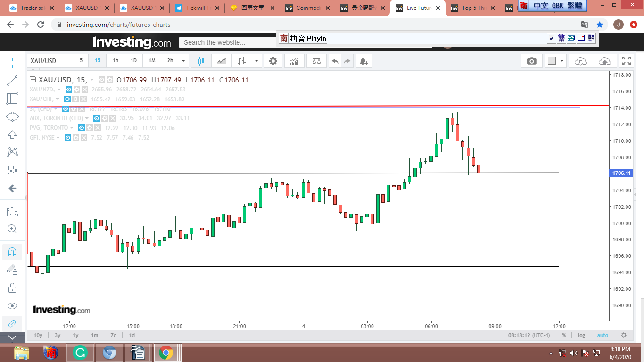Hide the XAU/NZD series with eye icon
Screen dimensions: 644x362
click(x=68, y=90)
